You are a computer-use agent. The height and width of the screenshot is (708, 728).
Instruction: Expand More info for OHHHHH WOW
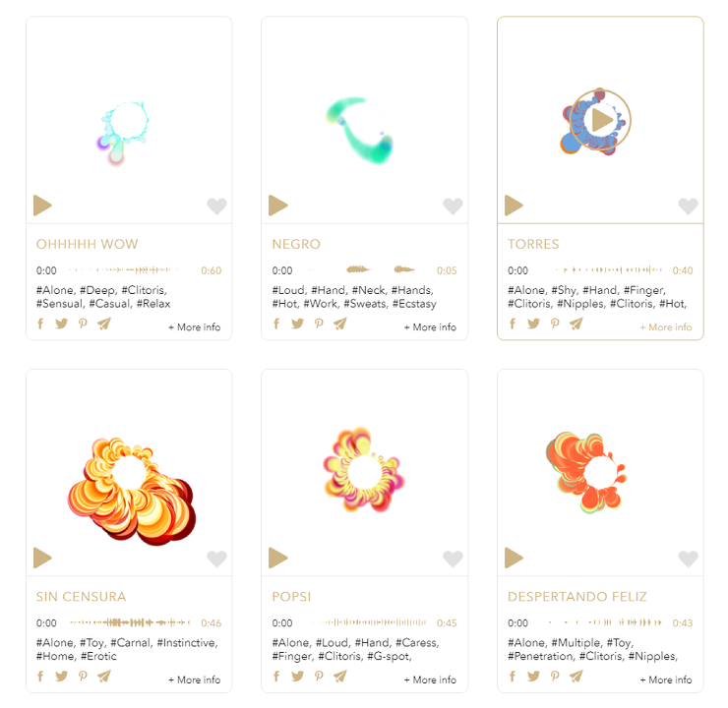tap(195, 327)
